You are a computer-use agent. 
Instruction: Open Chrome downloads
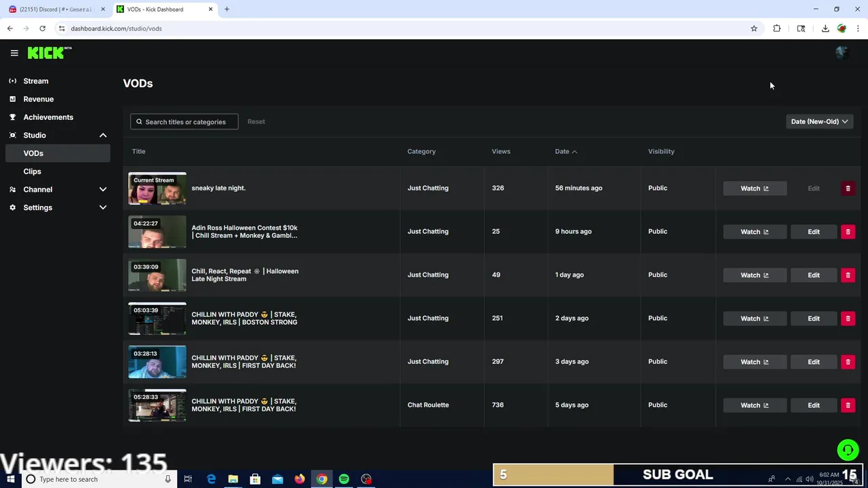coord(825,28)
